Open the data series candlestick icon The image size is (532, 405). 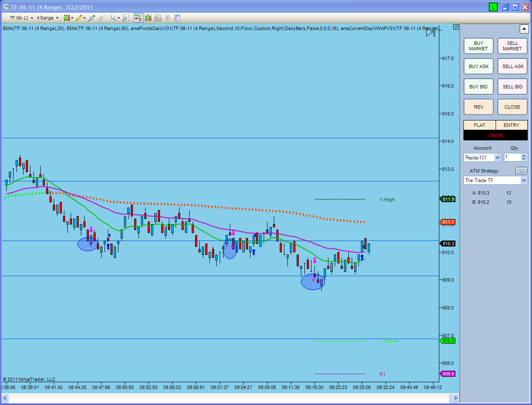[x=148, y=18]
